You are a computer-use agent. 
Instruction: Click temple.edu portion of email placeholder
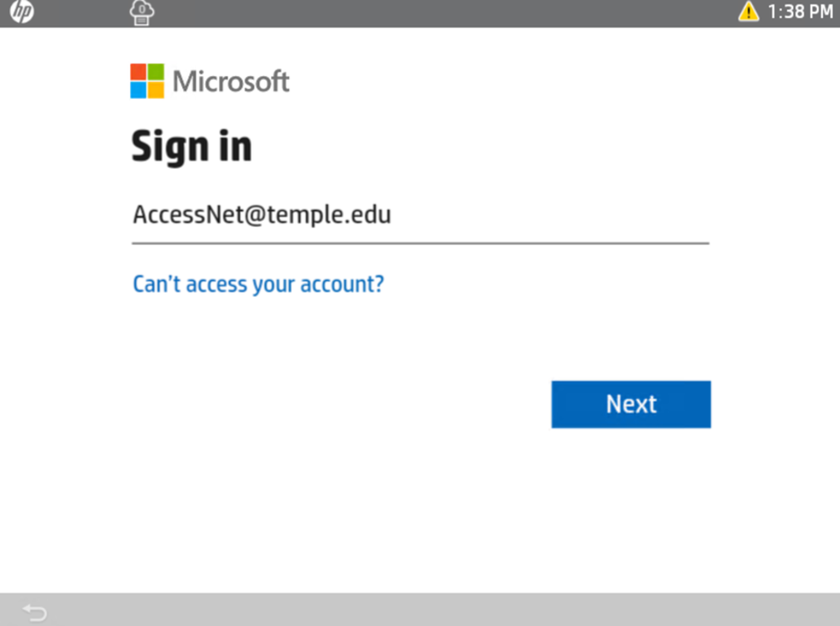[329, 215]
